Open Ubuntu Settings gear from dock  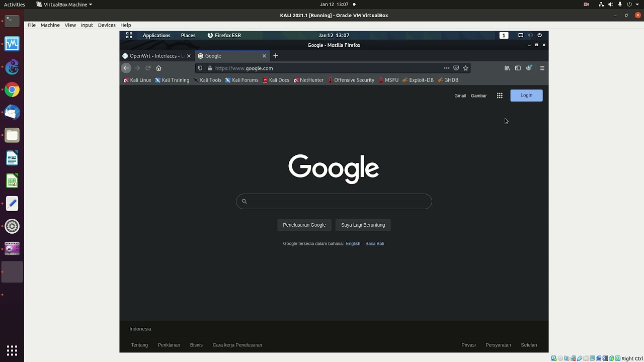[x=12, y=226]
